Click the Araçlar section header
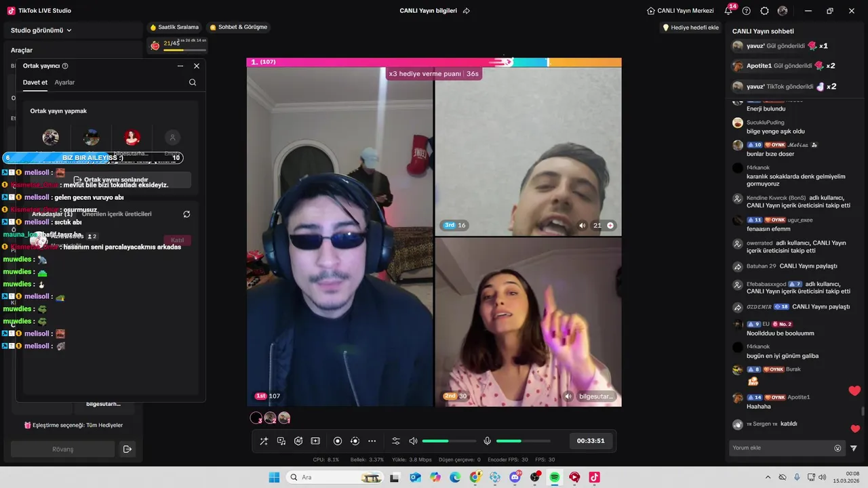The height and width of the screenshot is (488, 868). pyautogui.click(x=22, y=50)
